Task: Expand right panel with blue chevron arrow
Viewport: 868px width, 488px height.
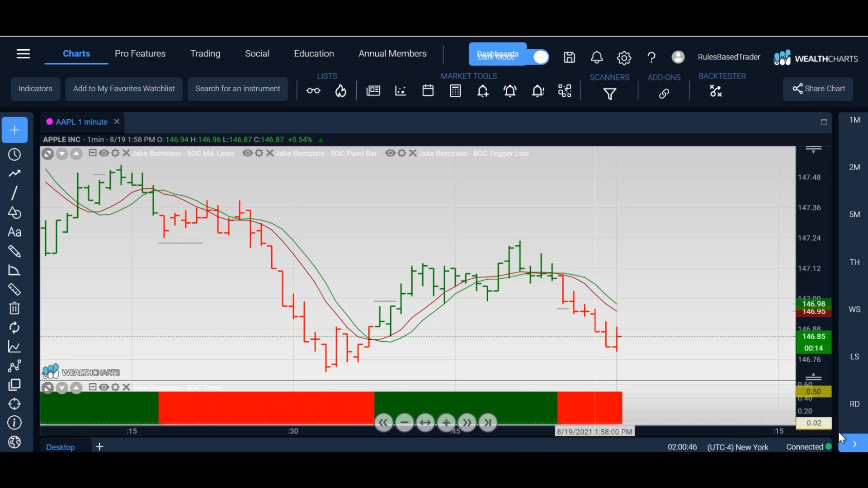Action: [854, 444]
